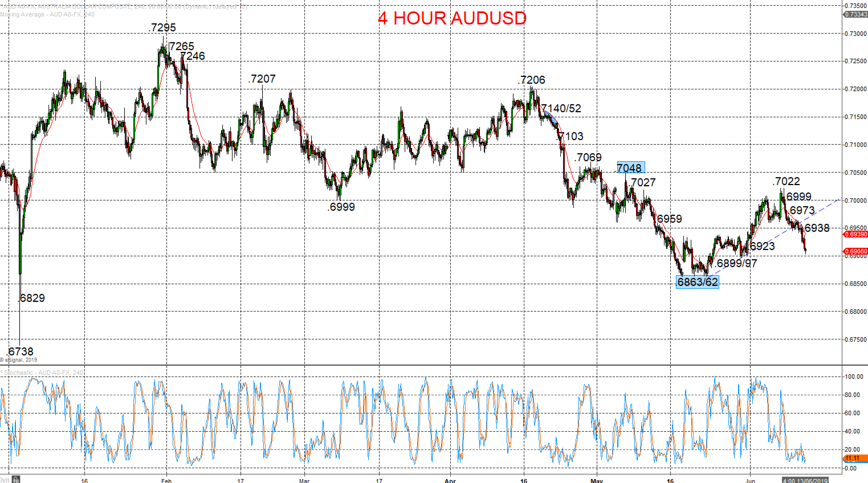Image resolution: width=868 pixels, height=483 pixels.
Task: Click the .7207 peak label
Action: pyautogui.click(x=262, y=79)
